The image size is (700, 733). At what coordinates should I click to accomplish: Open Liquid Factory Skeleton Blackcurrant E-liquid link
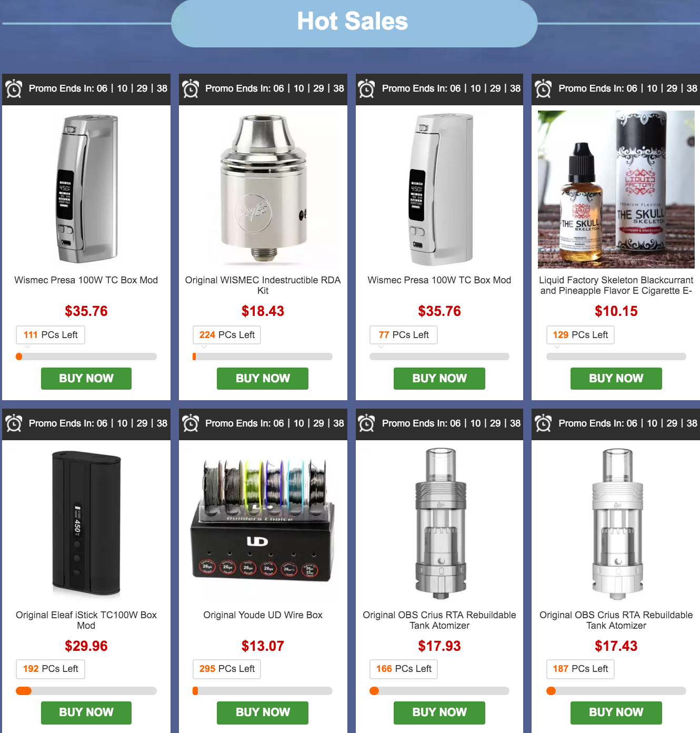pos(616,285)
